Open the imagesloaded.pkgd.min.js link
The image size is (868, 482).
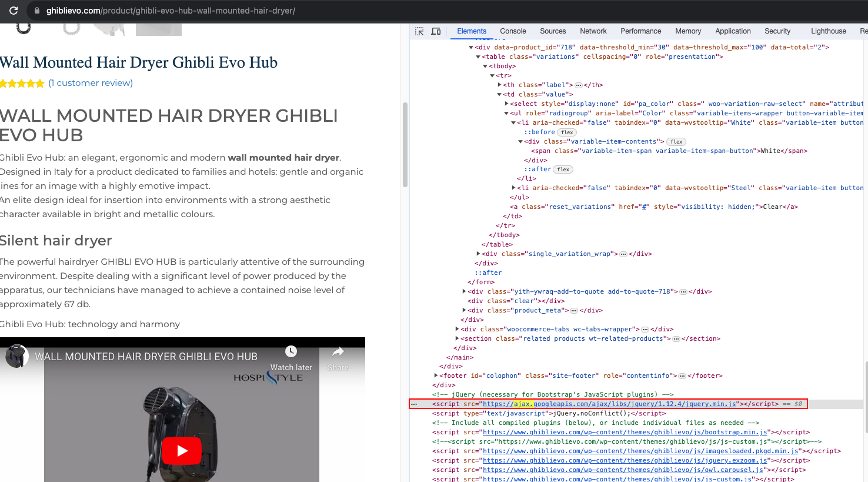tap(640, 451)
